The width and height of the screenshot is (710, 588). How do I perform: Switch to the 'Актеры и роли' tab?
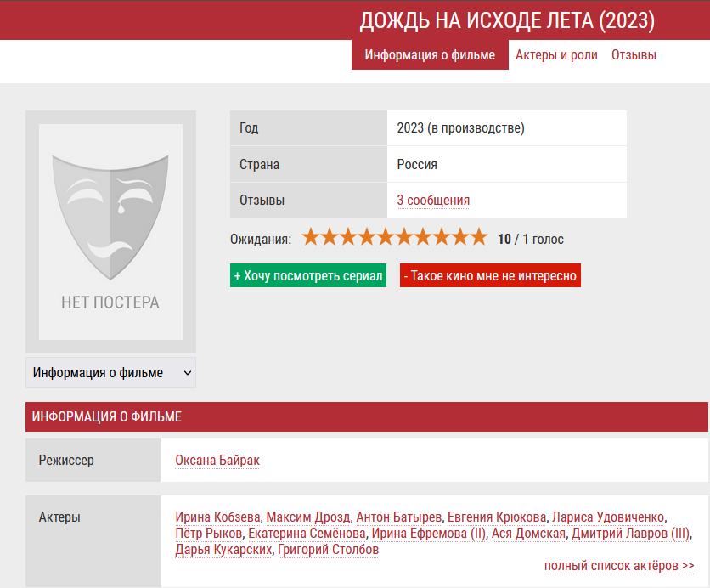point(556,55)
